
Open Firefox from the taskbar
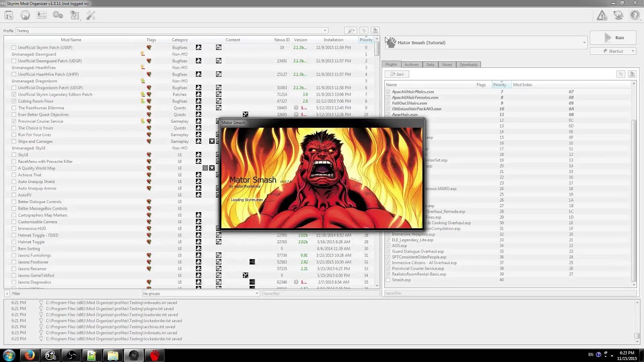pos(29,355)
